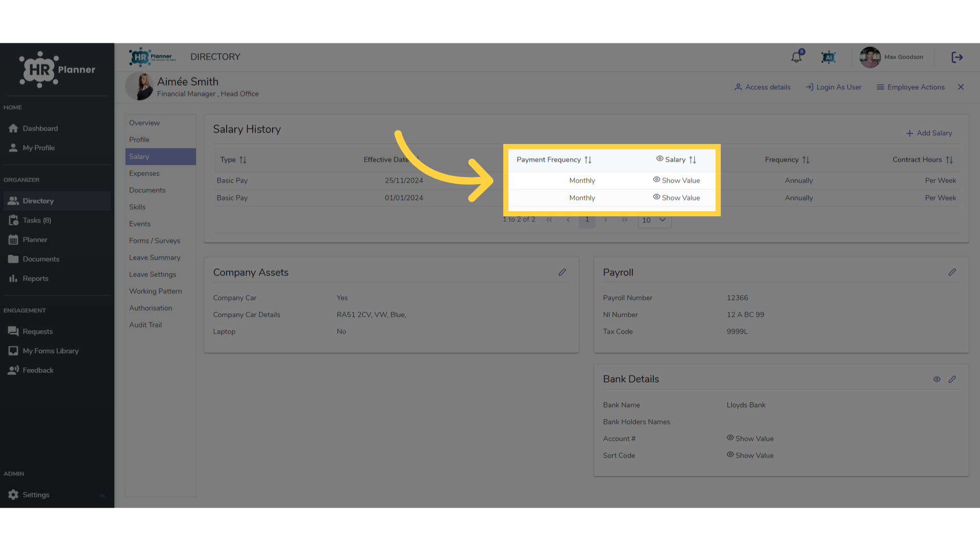Toggle Bank Details visibility eye icon
Image resolution: width=980 pixels, height=551 pixels.
pos(937,380)
